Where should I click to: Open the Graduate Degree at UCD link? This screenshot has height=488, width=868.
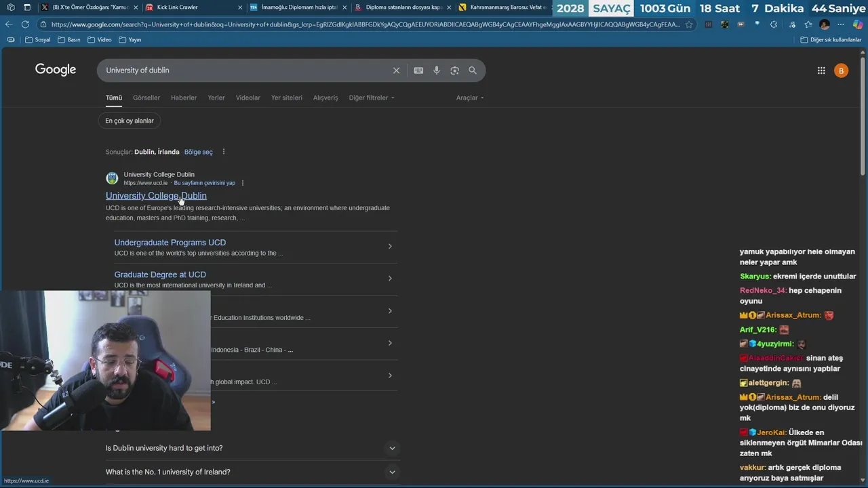point(160,274)
